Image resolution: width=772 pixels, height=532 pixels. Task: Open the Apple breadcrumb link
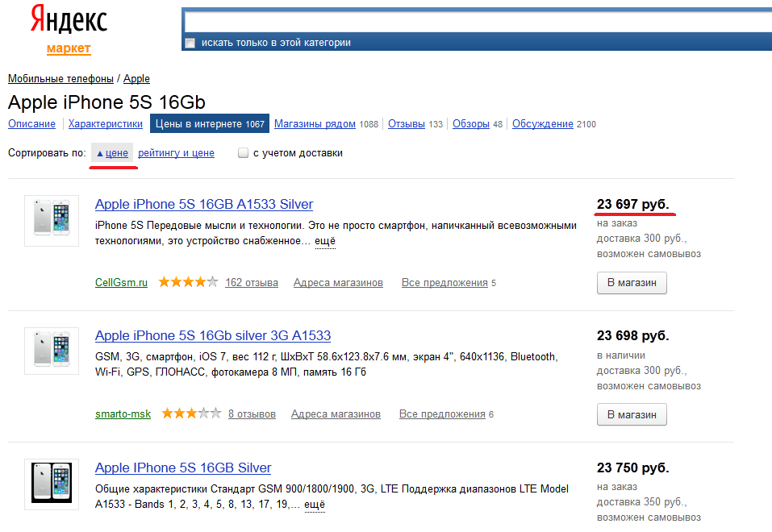tap(136, 79)
